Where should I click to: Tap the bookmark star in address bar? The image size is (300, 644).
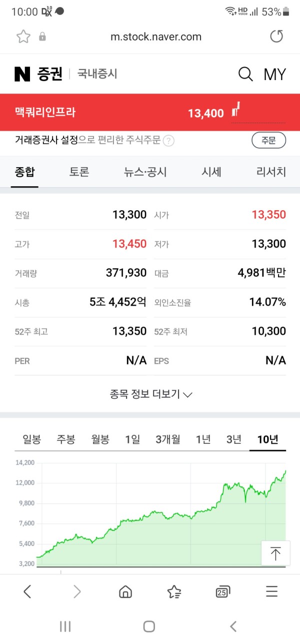(x=23, y=37)
